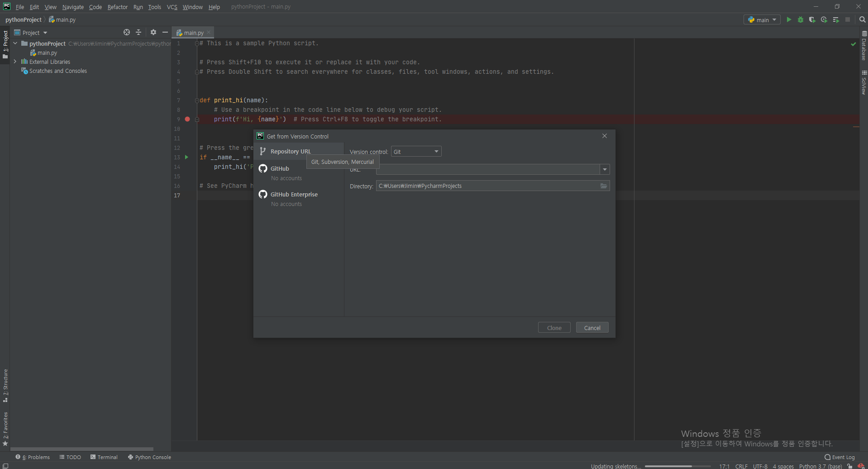This screenshot has height=469, width=868.
Task: Click the run gutter arrow at line 13
Action: (x=186, y=157)
